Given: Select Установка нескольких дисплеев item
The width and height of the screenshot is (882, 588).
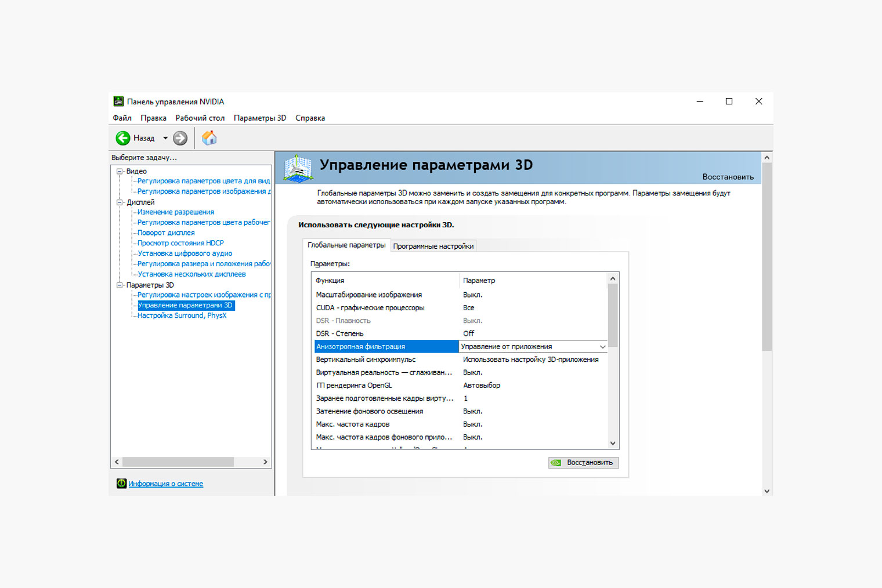Looking at the screenshot, I should click(x=191, y=274).
